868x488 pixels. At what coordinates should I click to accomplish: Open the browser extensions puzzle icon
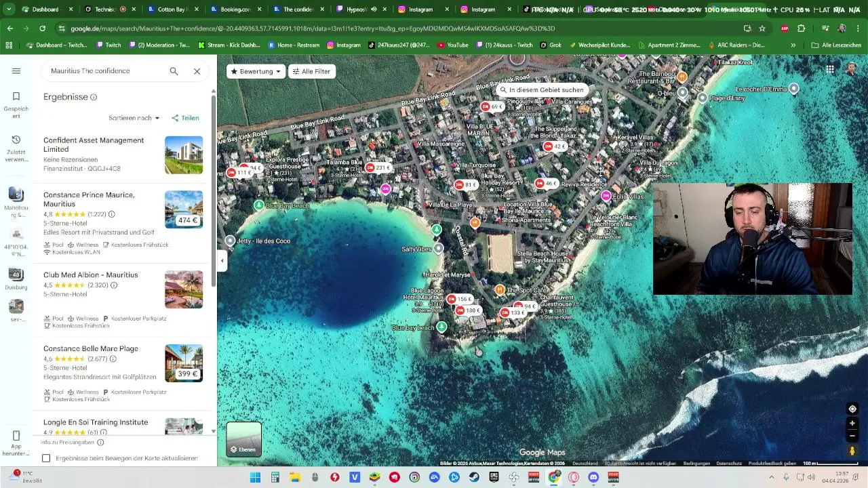pyautogui.click(x=801, y=28)
